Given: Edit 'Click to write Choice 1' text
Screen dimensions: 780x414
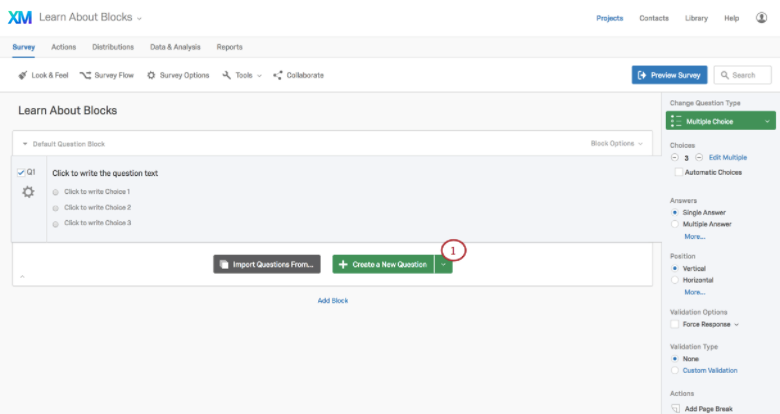Looking at the screenshot, I should click(x=97, y=192).
